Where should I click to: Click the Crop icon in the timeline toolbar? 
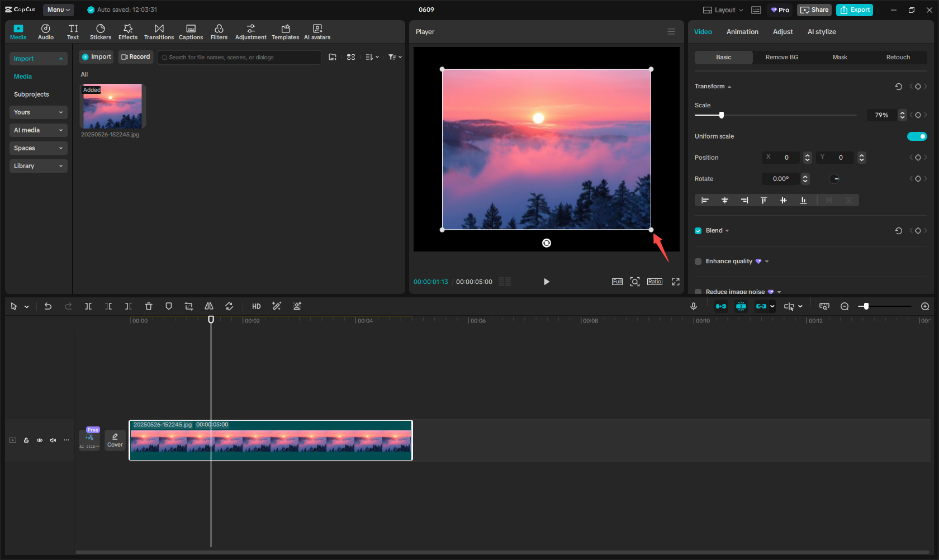click(188, 306)
